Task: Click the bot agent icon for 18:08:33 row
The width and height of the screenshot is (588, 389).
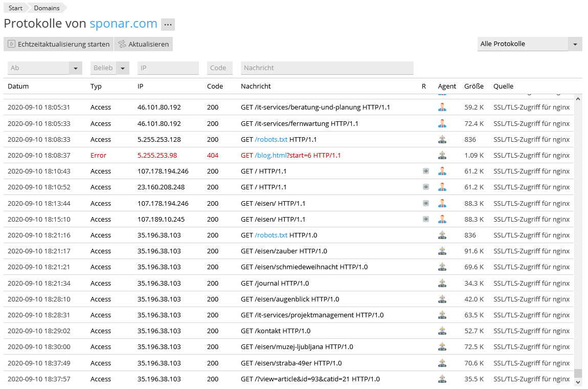Action: click(442, 139)
